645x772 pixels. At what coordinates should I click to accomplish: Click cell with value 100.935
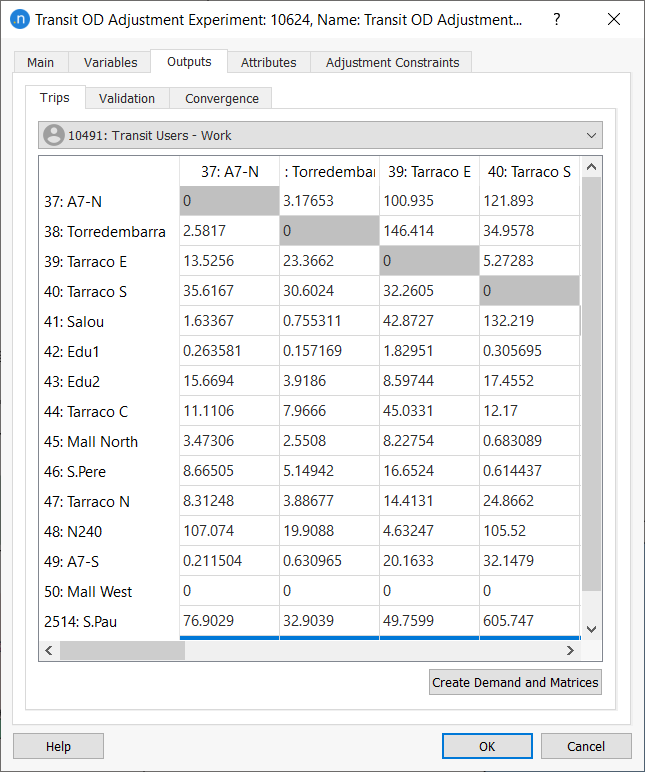pos(429,201)
